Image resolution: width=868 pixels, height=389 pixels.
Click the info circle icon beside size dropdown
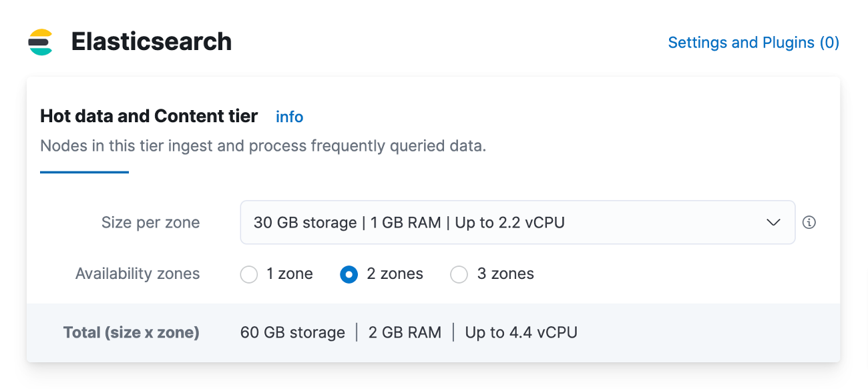[809, 223]
